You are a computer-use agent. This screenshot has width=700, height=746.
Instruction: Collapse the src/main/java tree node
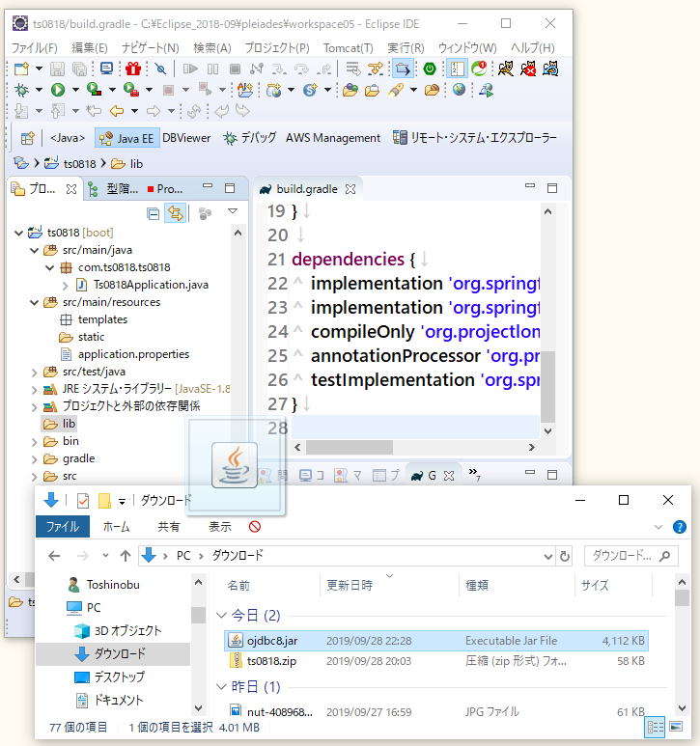click(x=34, y=250)
